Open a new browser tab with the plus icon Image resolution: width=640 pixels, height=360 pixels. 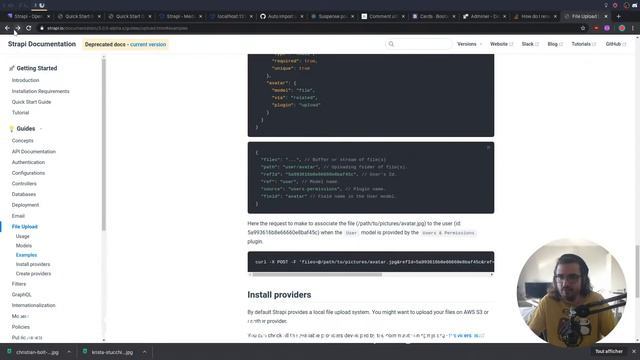point(618,16)
